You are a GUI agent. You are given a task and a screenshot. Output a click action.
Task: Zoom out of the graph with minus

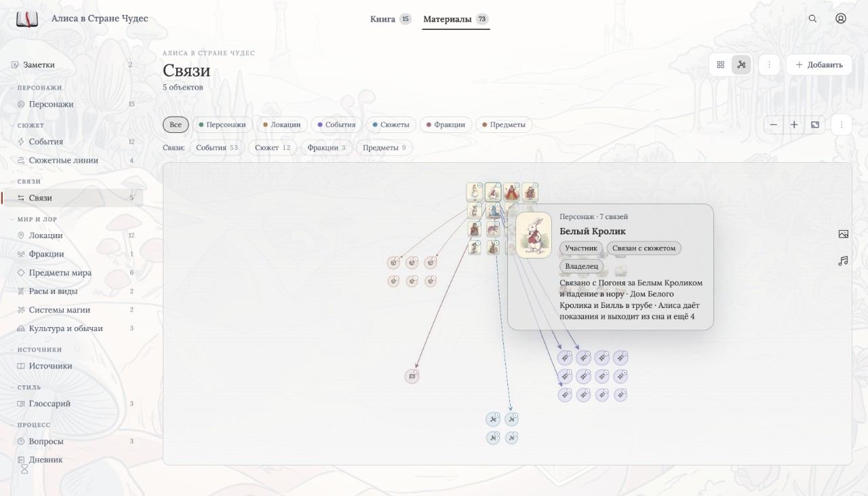point(774,125)
